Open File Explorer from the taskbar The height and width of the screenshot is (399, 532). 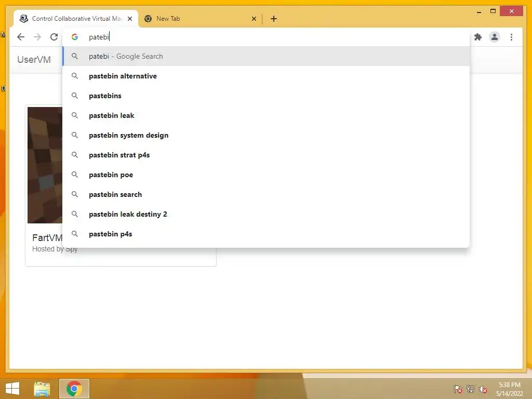(x=42, y=389)
